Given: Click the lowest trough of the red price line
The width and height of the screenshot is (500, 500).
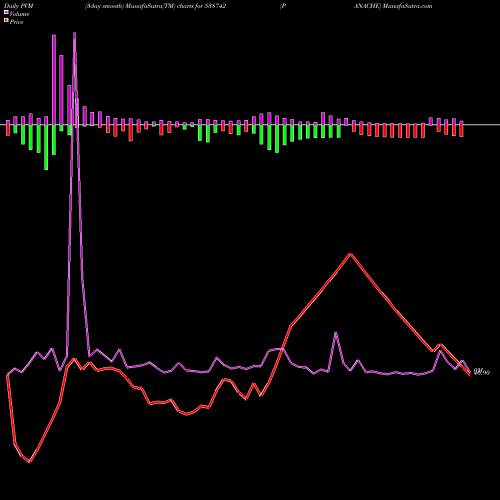Looking at the screenshot, I should (29, 462).
